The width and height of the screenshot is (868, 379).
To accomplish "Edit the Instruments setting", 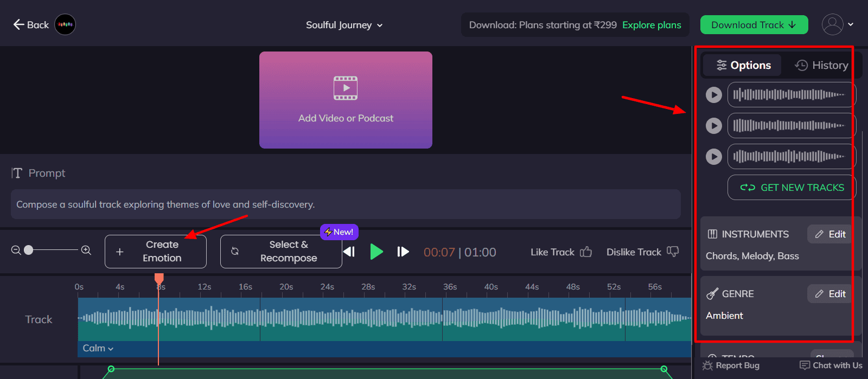I will tap(830, 234).
